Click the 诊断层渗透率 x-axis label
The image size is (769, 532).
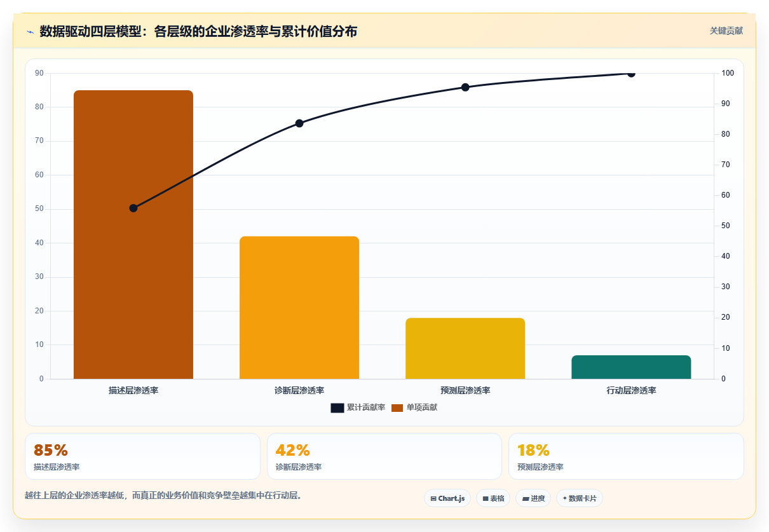click(x=299, y=390)
